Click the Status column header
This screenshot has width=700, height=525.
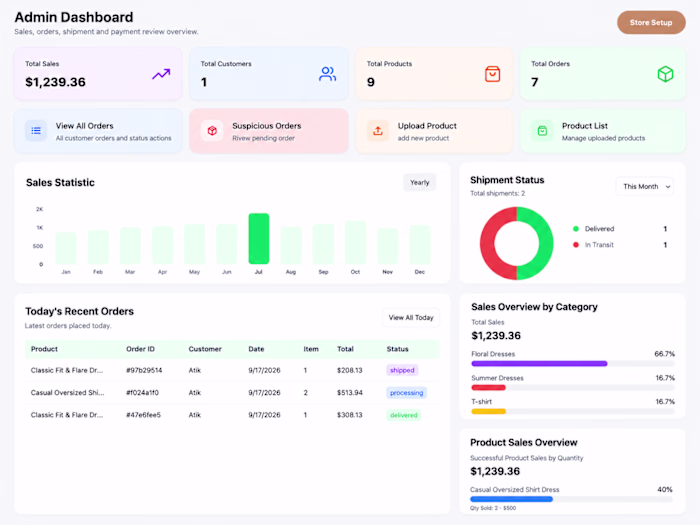(397, 349)
